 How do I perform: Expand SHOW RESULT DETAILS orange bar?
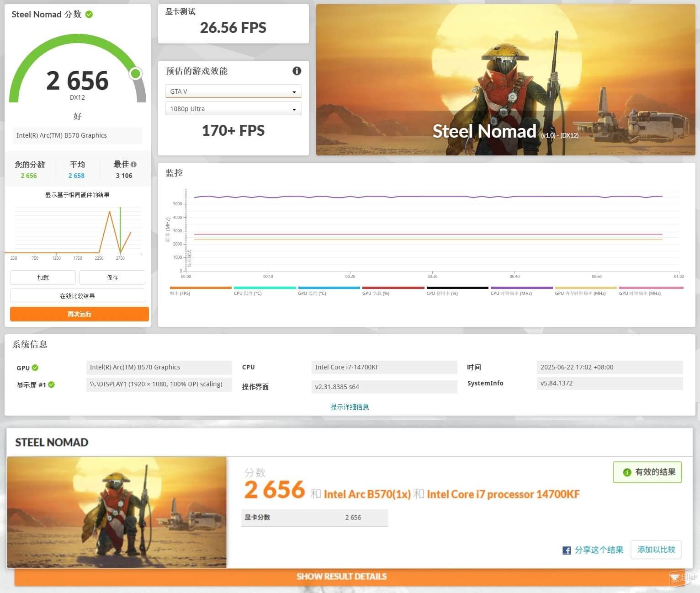(x=342, y=577)
